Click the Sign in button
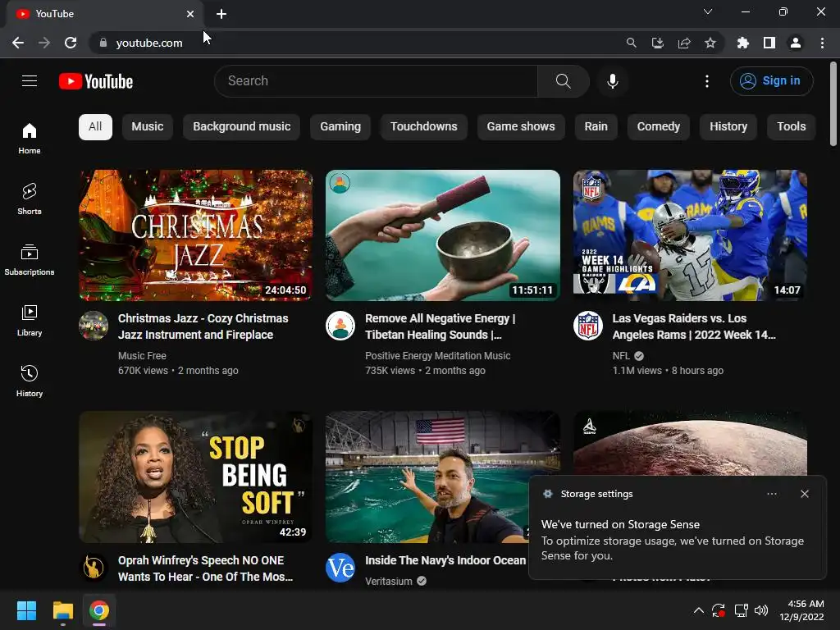The height and width of the screenshot is (630, 840). coord(771,81)
